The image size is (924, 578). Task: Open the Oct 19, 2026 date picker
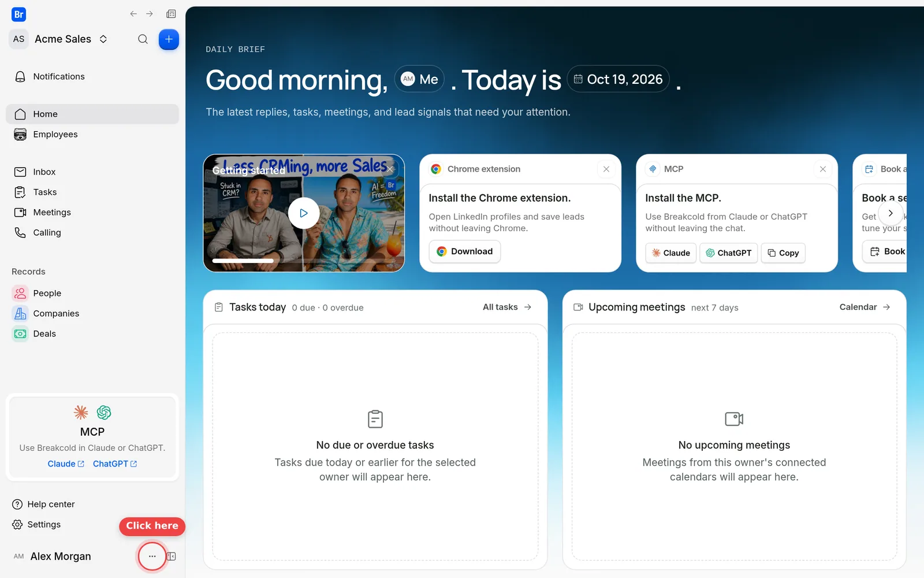pos(619,79)
